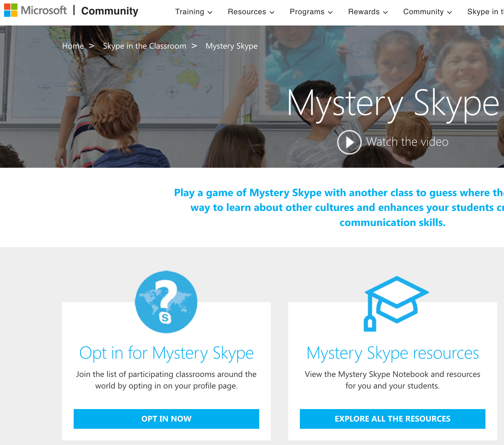Viewport: 504px width, 445px height.
Task: Play the Watch the video button
Action: (349, 142)
